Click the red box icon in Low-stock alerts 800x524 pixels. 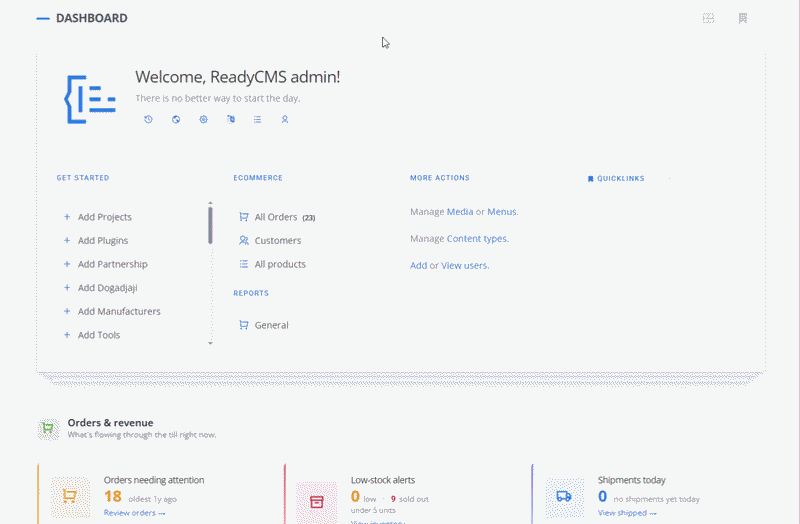(316, 502)
